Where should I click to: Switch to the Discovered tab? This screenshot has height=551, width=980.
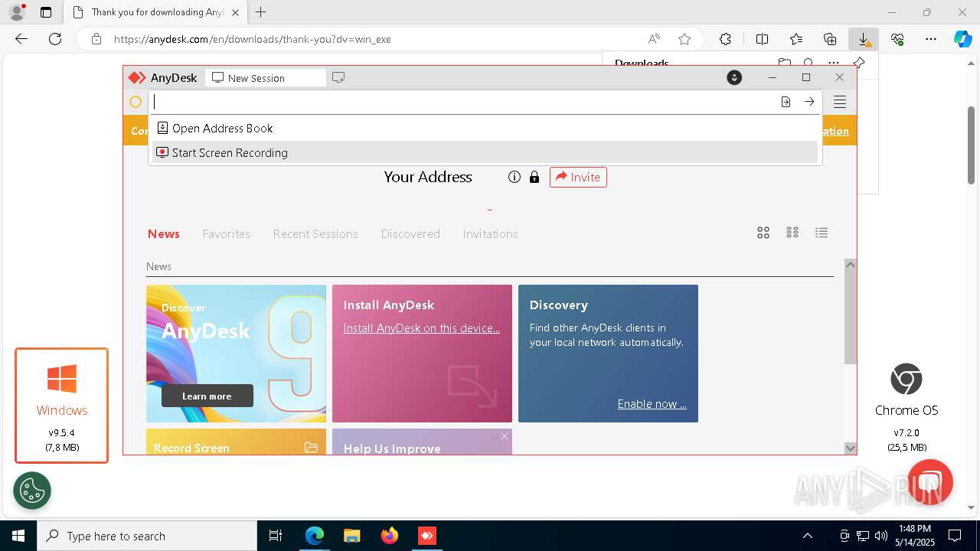click(x=410, y=233)
